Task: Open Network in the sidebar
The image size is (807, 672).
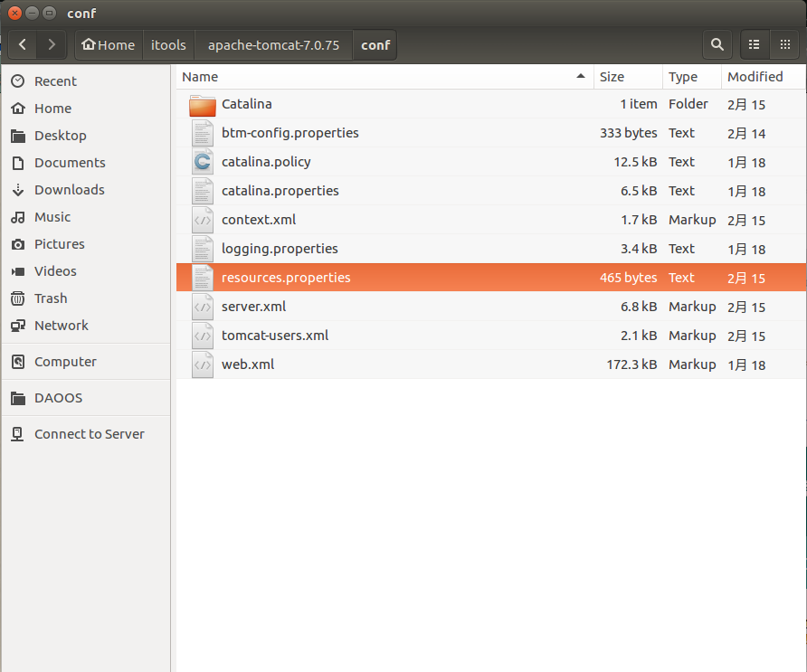Action: pyautogui.click(x=85, y=326)
